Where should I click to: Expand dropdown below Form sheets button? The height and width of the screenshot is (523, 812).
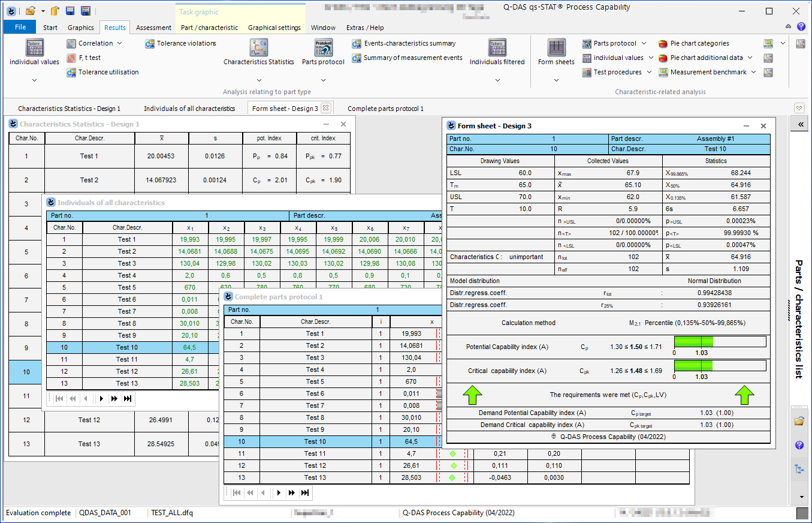(557, 80)
